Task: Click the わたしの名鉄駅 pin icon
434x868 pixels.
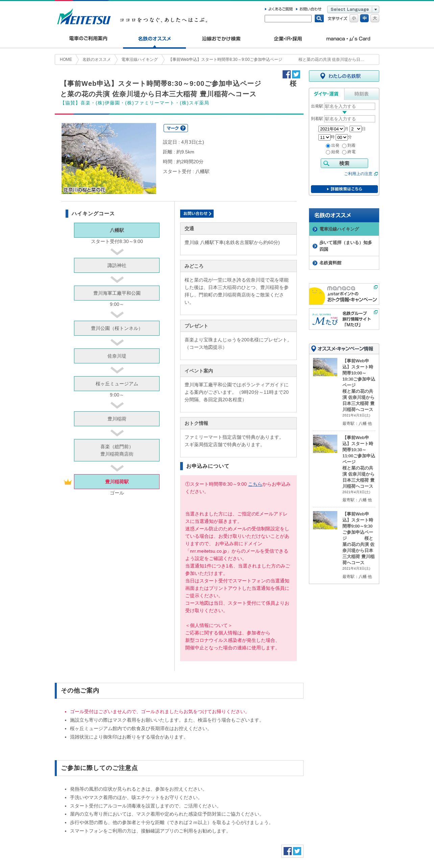Action: [322, 76]
